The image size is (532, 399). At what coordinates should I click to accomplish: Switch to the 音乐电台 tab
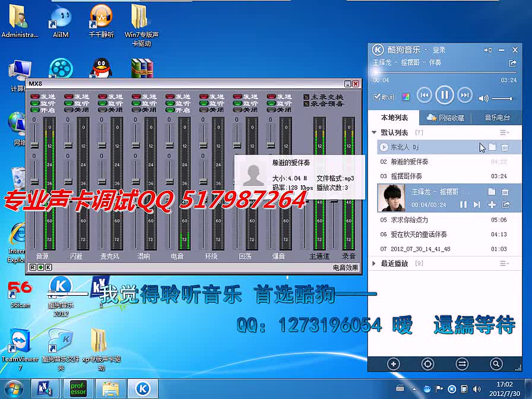click(498, 117)
